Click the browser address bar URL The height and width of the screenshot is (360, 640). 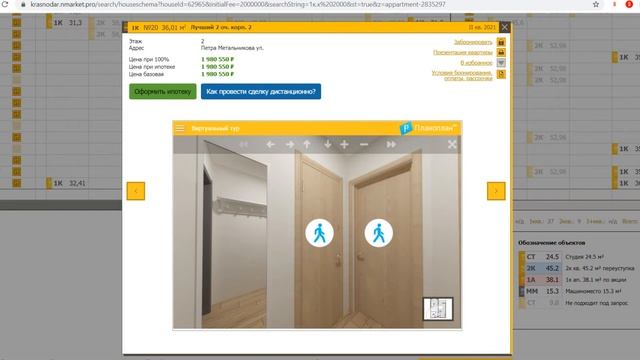[238, 4]
